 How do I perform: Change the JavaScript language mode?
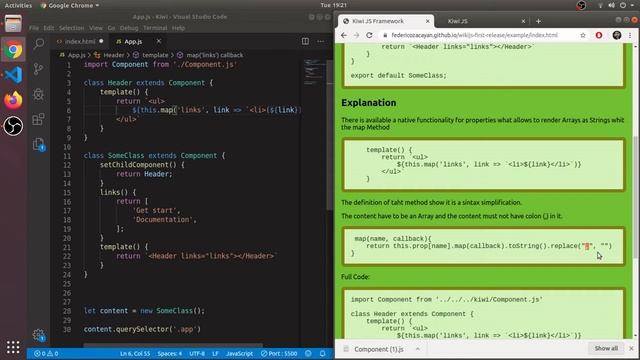[x=239, y=353]
